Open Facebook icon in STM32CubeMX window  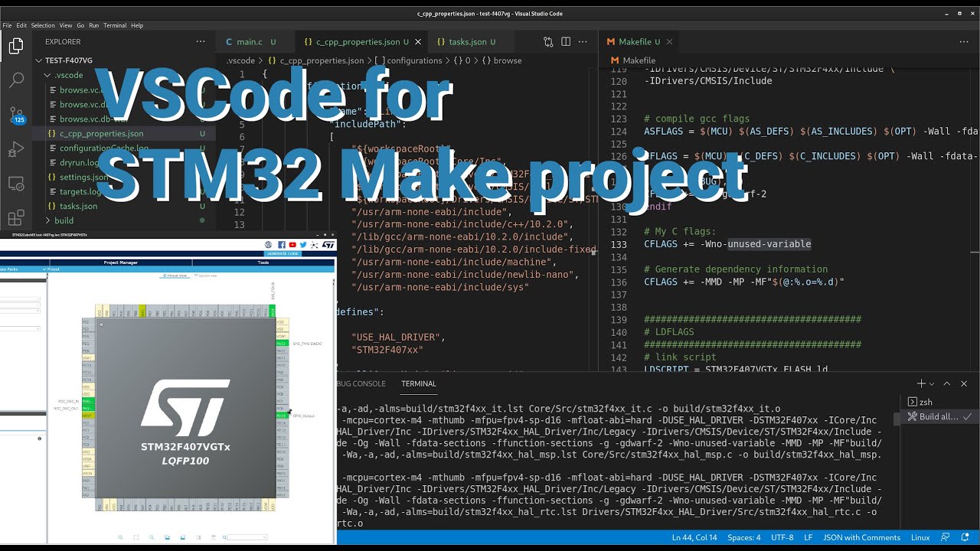[282, 245]
